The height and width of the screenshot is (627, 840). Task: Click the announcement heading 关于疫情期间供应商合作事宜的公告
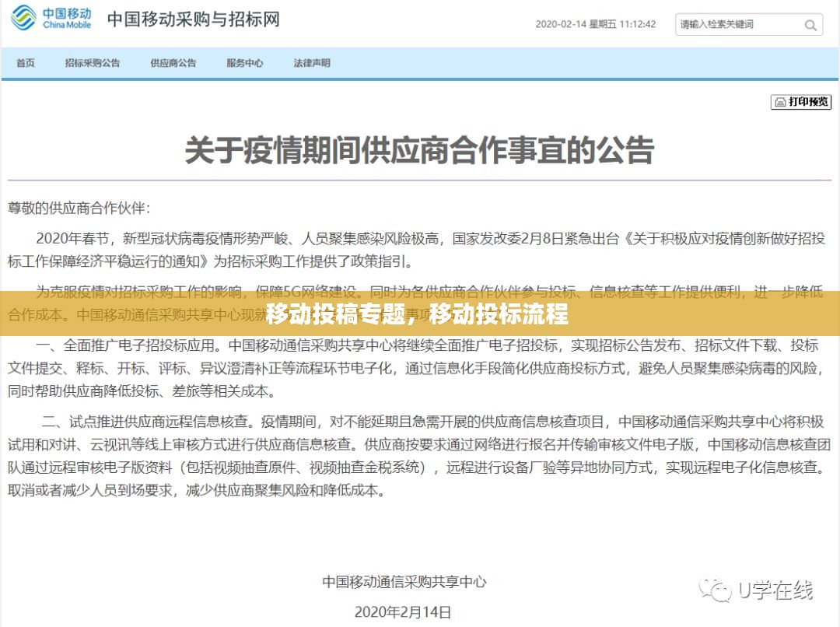pos(419,149)
